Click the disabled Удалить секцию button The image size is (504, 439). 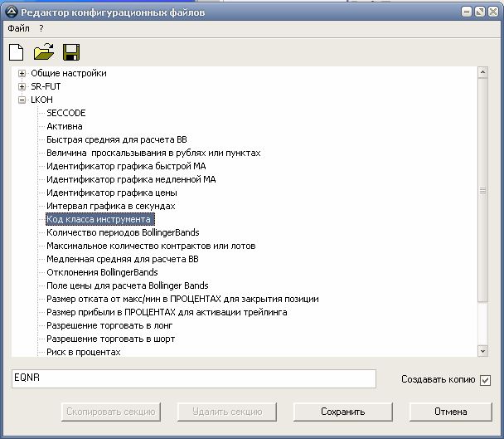pos(227,412)
